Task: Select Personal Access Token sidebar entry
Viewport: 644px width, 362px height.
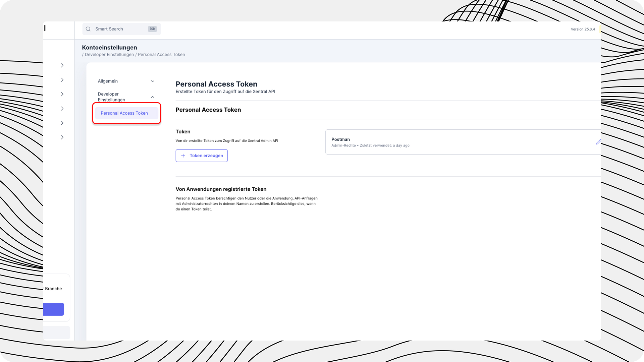Action: pos(127,113)
